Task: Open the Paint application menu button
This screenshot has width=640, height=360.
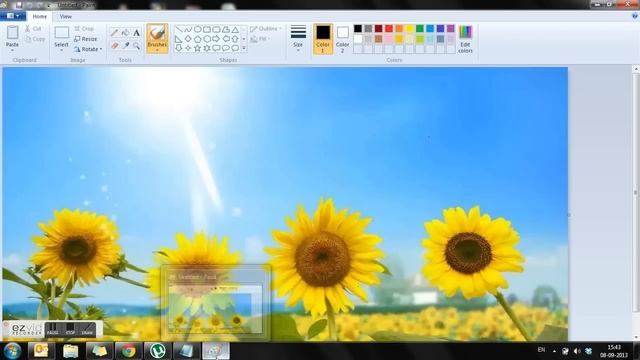Action: tap(13, 16)
